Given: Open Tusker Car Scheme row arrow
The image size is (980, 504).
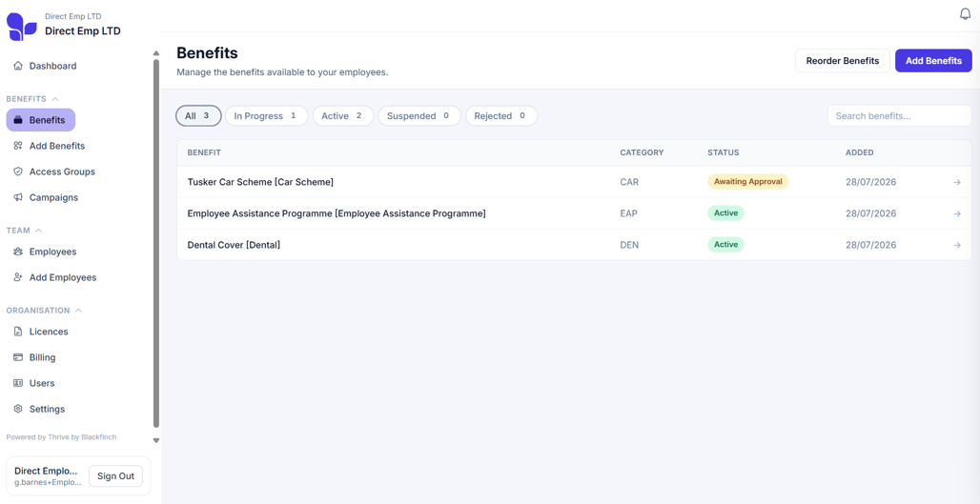Looking at the screenshot, I should click(x=957, y=182).
